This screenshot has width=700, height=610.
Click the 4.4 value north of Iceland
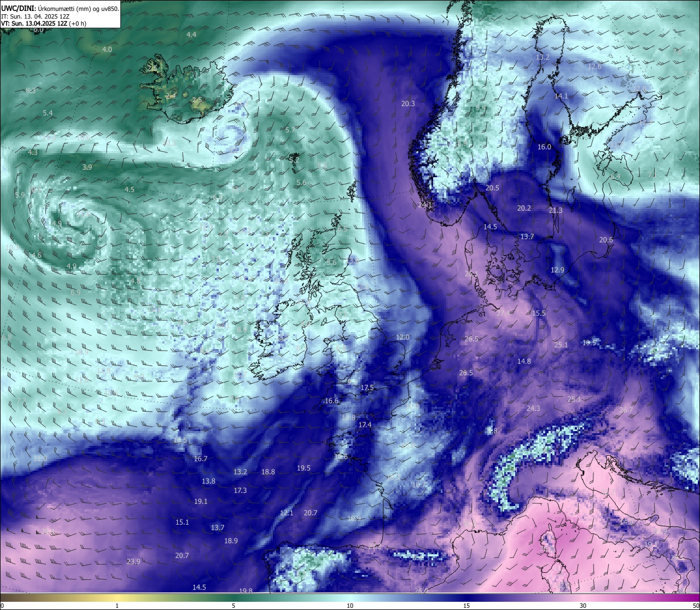pos(191,34)
